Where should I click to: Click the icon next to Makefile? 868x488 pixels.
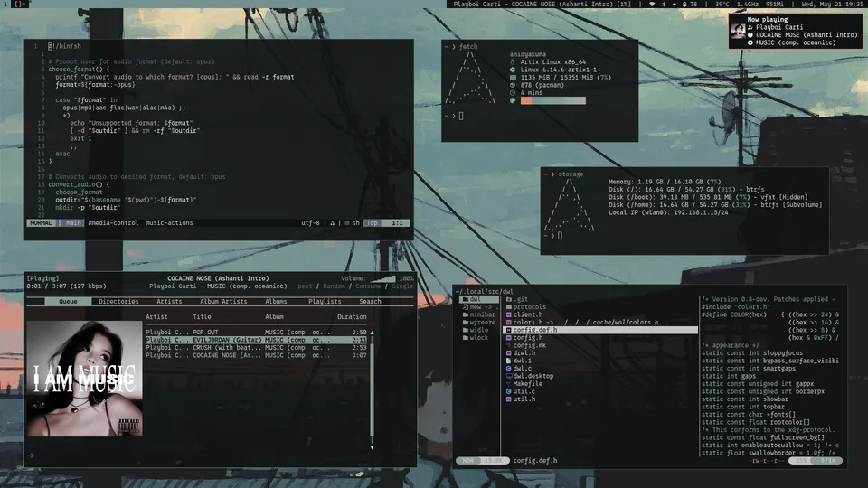(x=509, y=384)
